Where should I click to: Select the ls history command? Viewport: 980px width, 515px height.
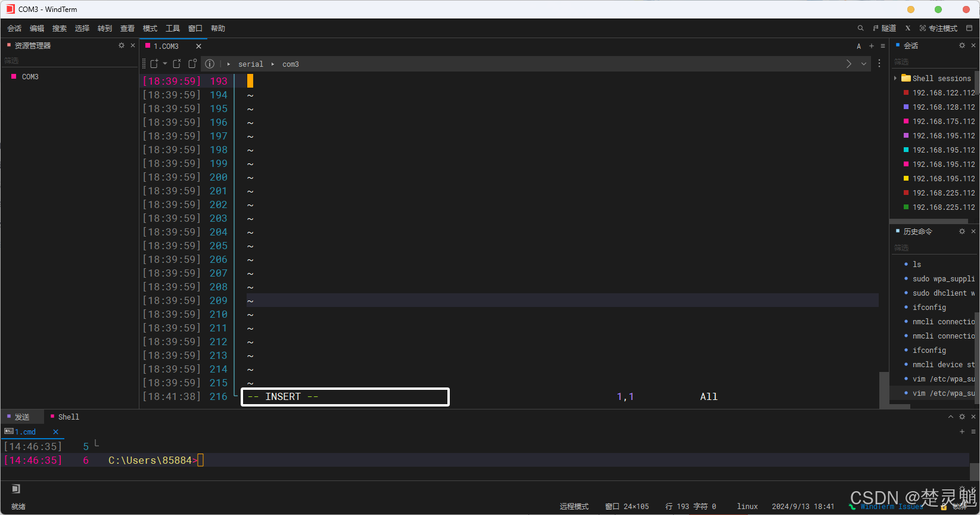[x=917, y=265]
